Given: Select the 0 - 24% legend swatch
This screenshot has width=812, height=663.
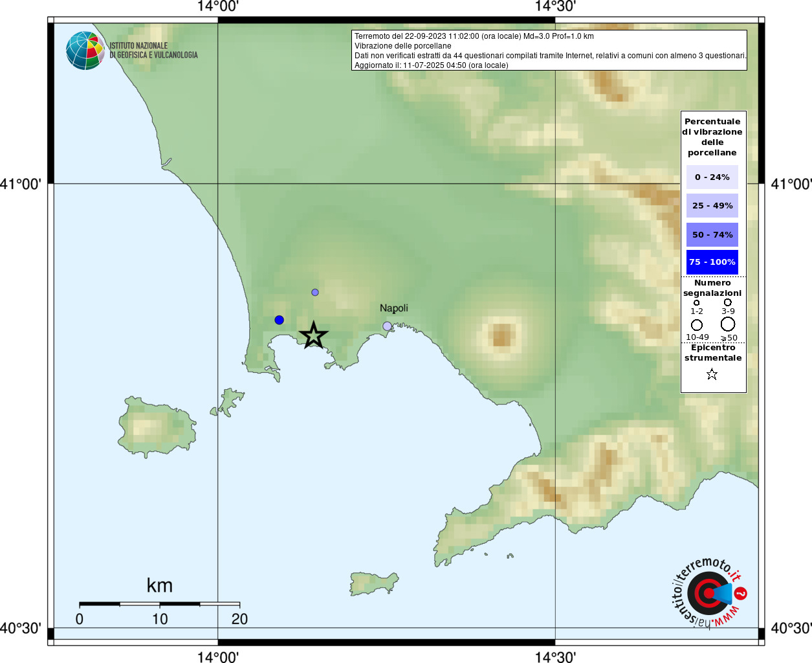Looking at the screenshot, I should point(712,177).
